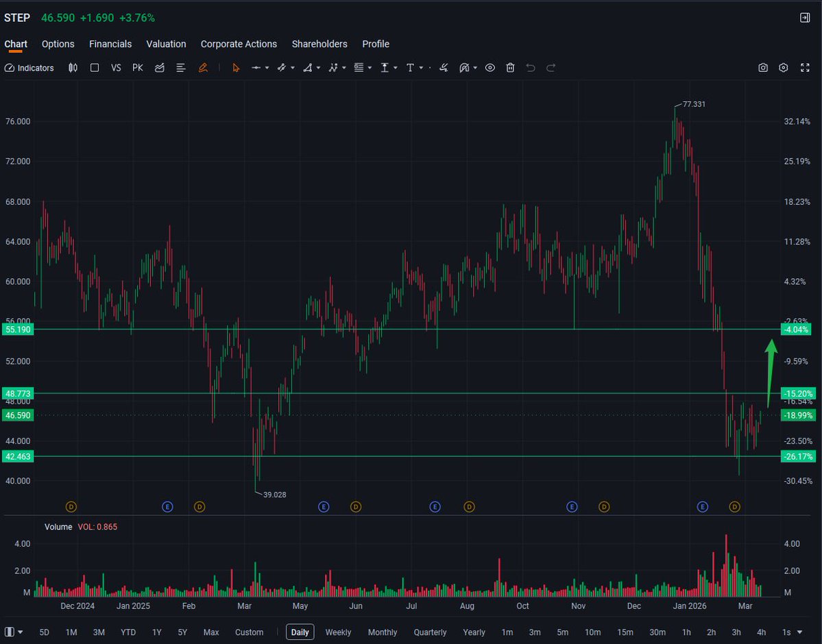The image size is (822, 644).
Task: Expand the angle shape tool options
Action: [318, 68]
